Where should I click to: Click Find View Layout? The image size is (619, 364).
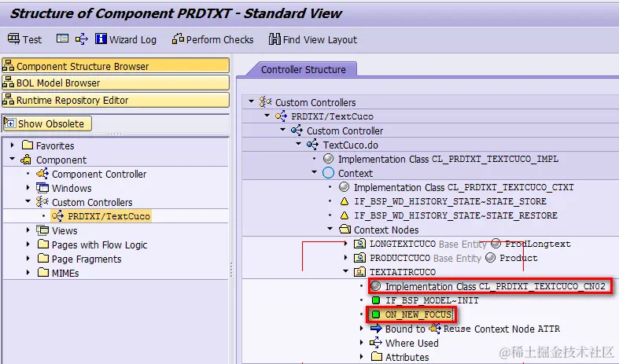(x=313, y=39)
